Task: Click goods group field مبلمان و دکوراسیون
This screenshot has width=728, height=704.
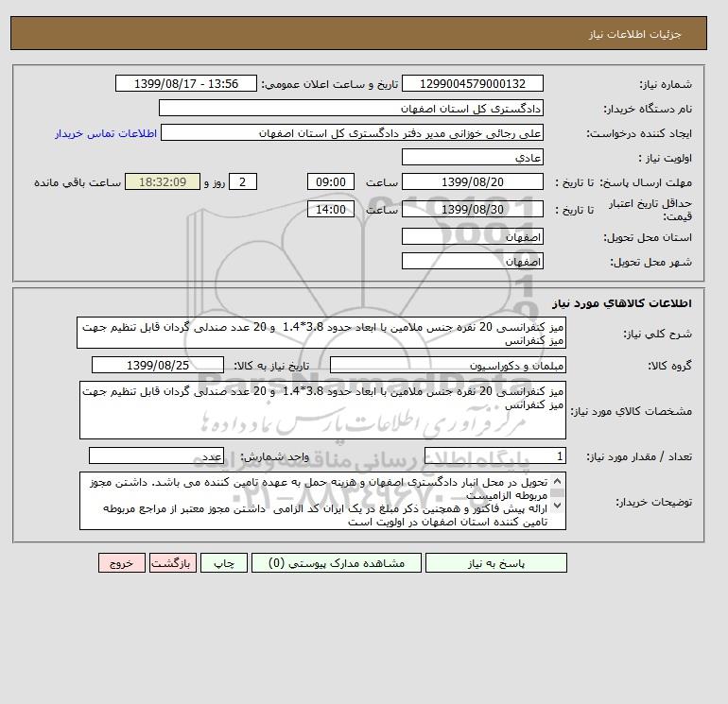Action: 448,365
